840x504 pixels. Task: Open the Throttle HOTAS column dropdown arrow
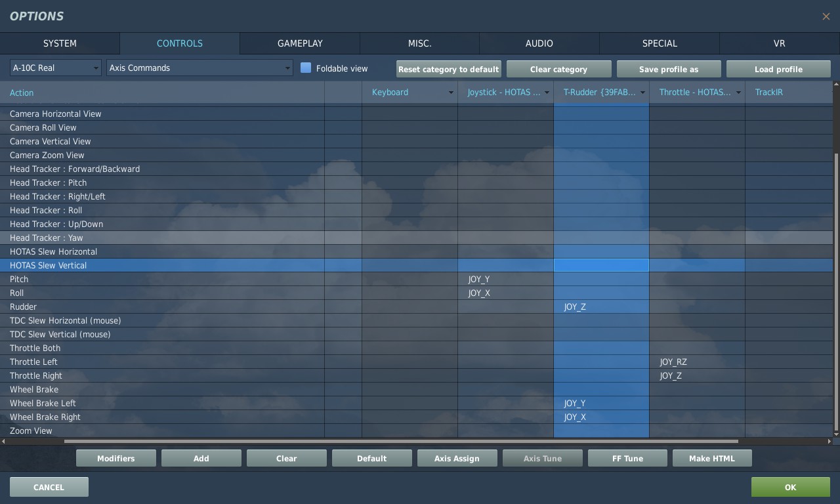click(x=738, y=93)
